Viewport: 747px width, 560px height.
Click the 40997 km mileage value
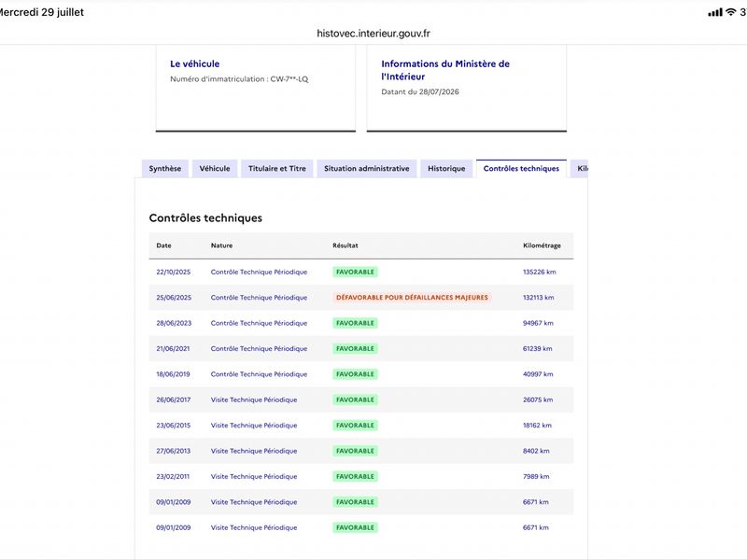coord(538,374)
